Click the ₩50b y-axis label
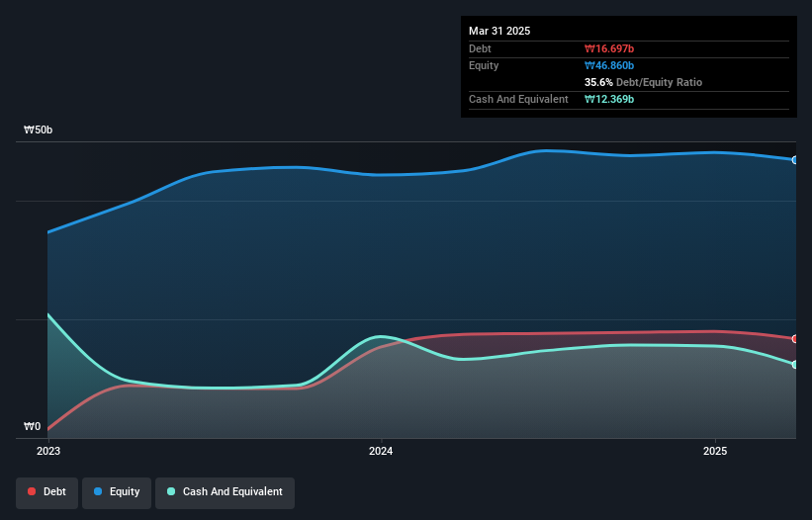812x520 pixels. point(39,130)
